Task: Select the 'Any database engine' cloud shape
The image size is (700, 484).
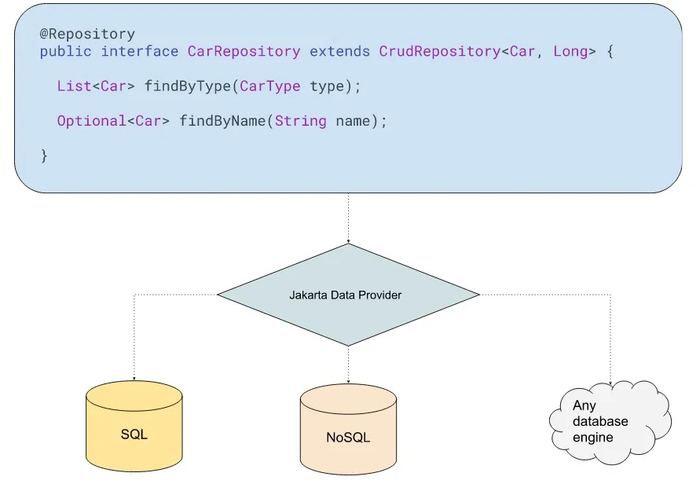Action: click(x=610, y=422)
